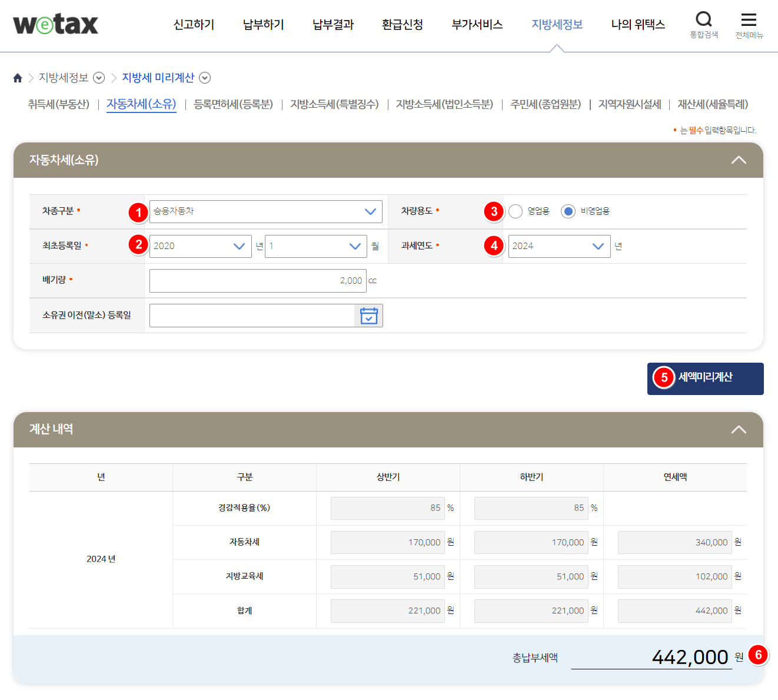Click the 연세액 column header
The height and width of the screenshot is (700, 778).
tap(675, 477)
